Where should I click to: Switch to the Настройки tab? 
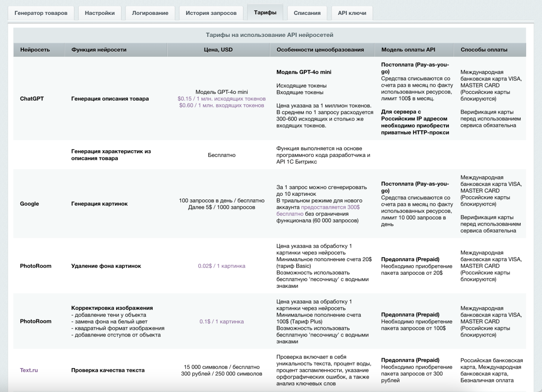tap(99, 13)
